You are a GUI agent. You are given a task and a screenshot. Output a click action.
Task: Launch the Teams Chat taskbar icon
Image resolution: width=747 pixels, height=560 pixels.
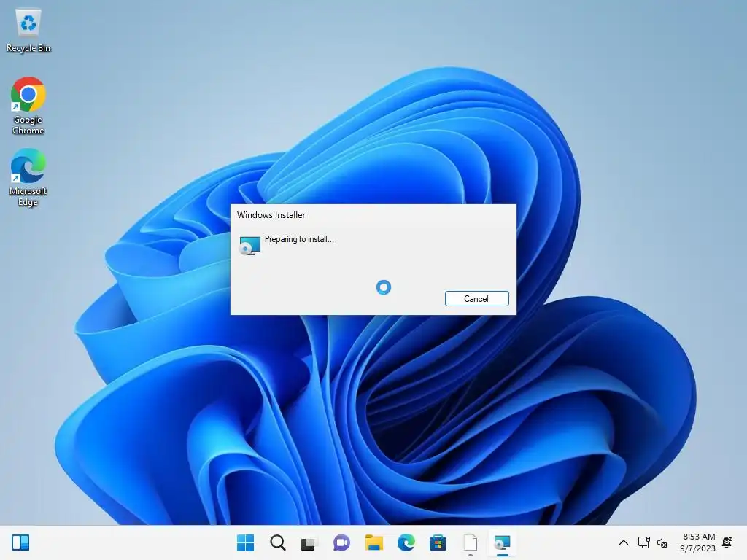click(x=341, y=542)
